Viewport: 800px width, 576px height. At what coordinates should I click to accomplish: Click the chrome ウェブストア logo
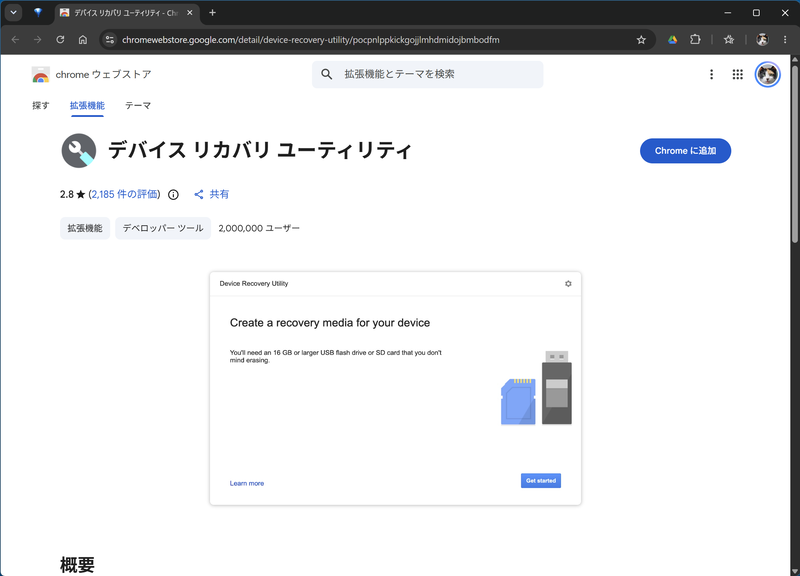click(91, 74)
